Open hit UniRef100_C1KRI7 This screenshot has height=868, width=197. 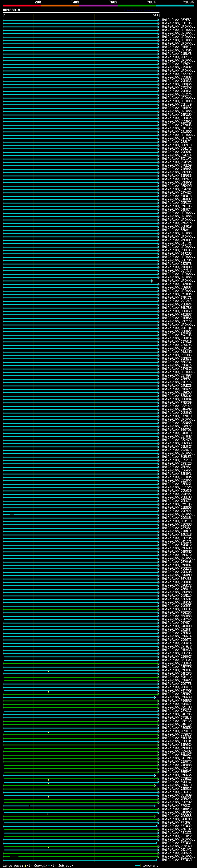click(x=177, y=47)
